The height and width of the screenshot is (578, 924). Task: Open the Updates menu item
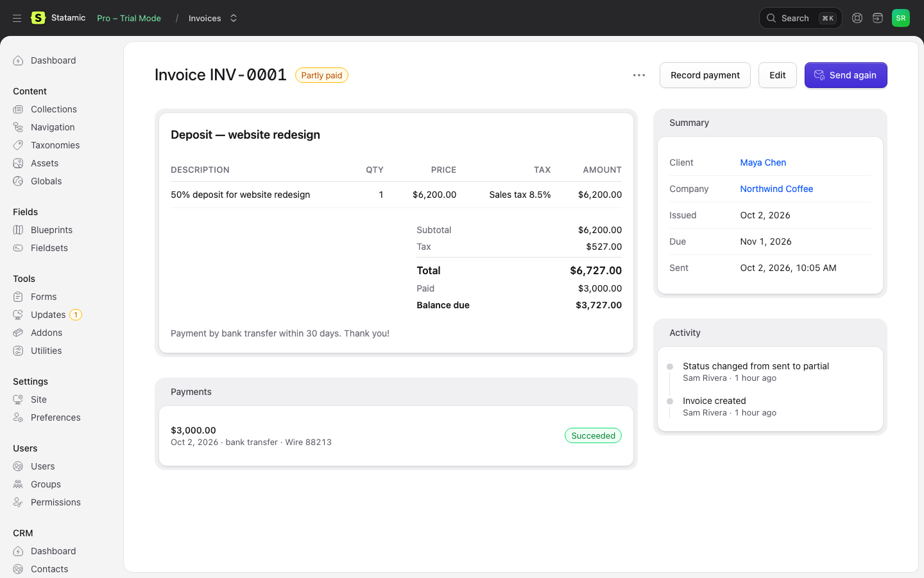tap(48, 315)
